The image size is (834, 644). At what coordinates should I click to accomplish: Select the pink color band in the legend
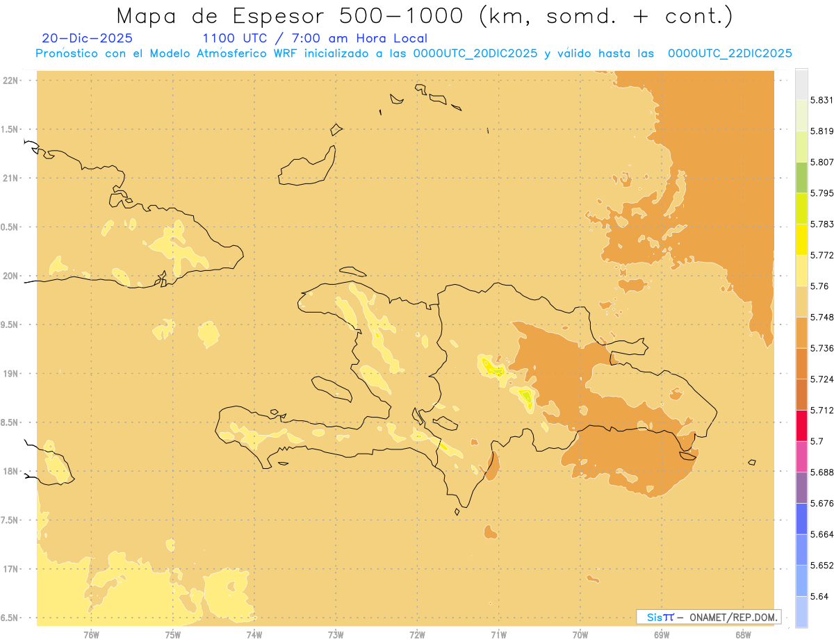(801, 456)
